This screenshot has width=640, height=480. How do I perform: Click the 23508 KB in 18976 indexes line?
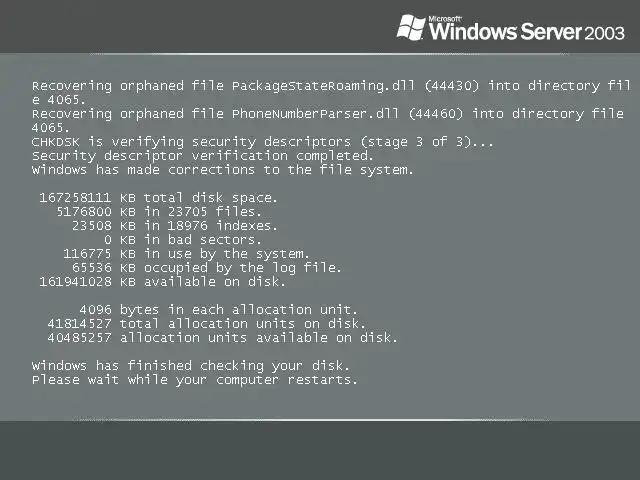click(x=175, y=226)
